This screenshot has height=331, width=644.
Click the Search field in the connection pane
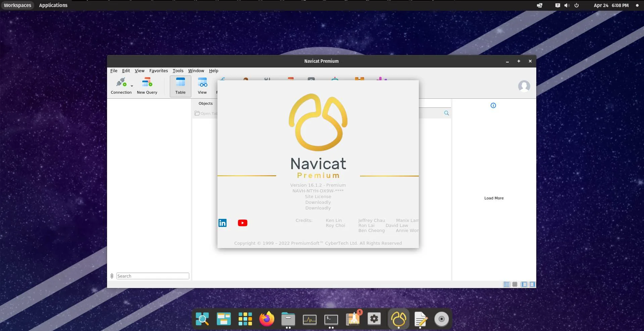coord(153,276)
